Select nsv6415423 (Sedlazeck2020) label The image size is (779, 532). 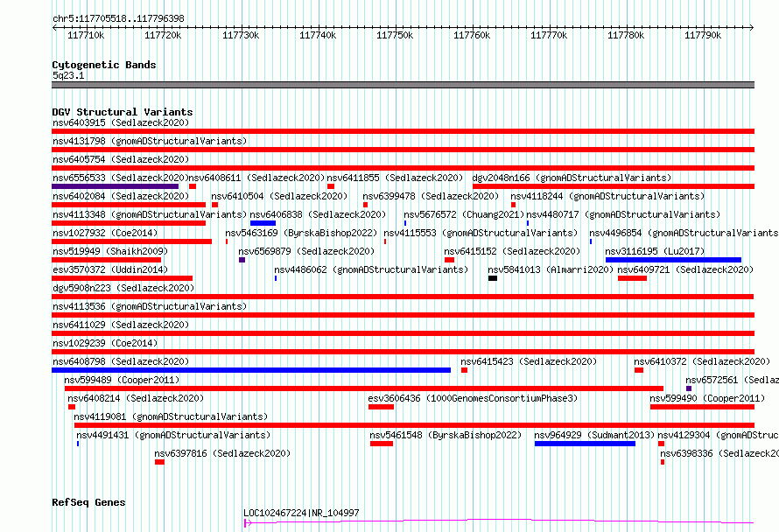point(529,361)
